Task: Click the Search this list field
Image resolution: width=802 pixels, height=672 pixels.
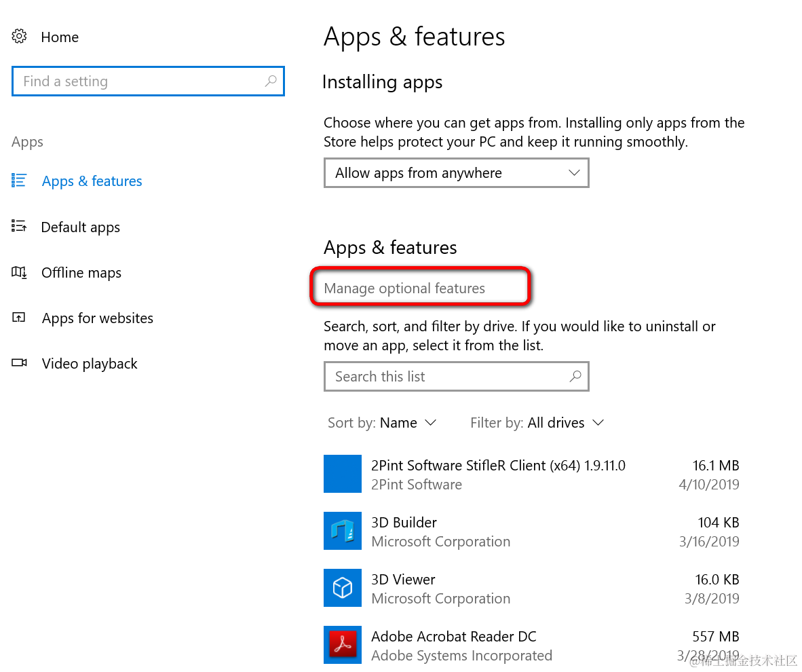Action: click(x=456, y=376)
